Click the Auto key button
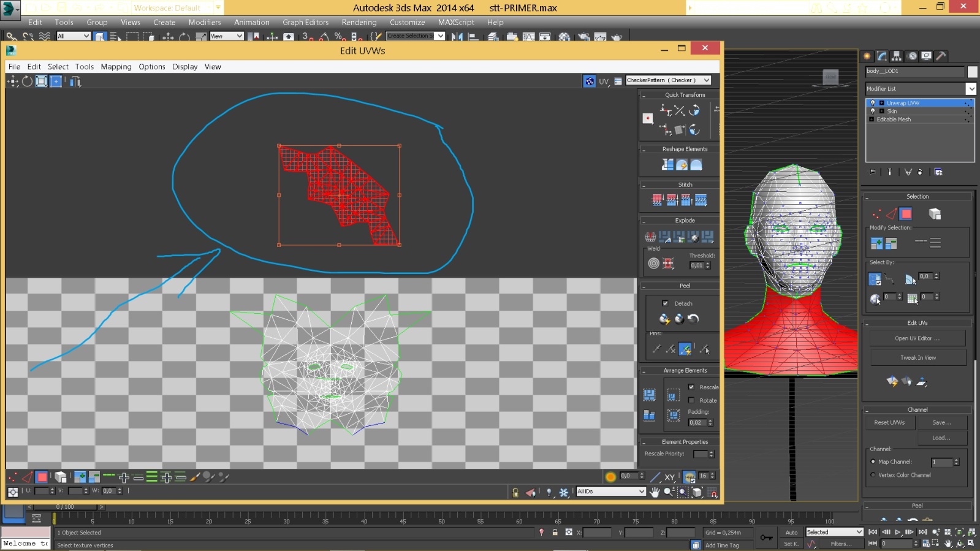This screenshot has height=551, width=980. [x=792, y=533]
